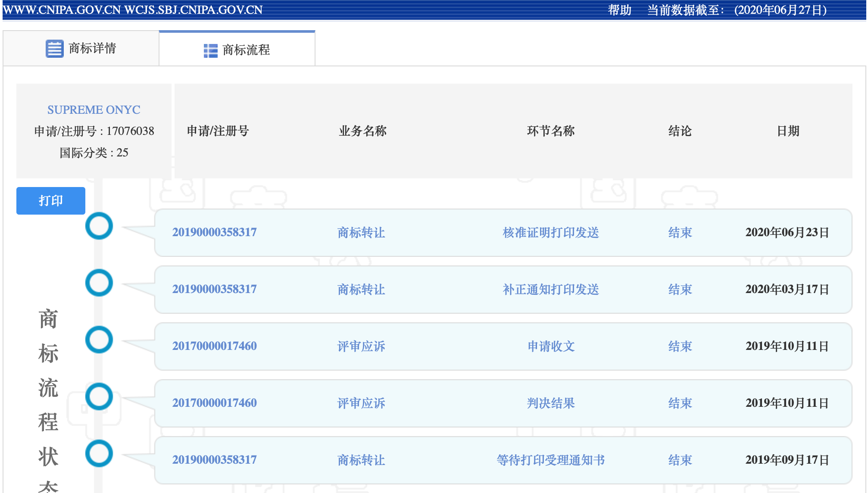868x493 pixels.
Task: Open 核准证明打印发送 step link
Action: pyautogui.click(x=550, y=233)
